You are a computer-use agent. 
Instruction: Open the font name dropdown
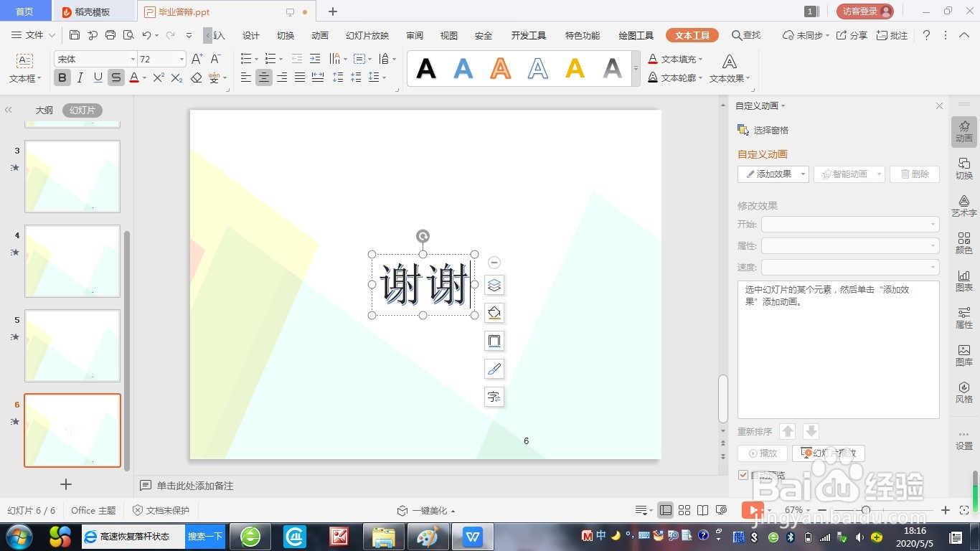[x=133, y=59]
